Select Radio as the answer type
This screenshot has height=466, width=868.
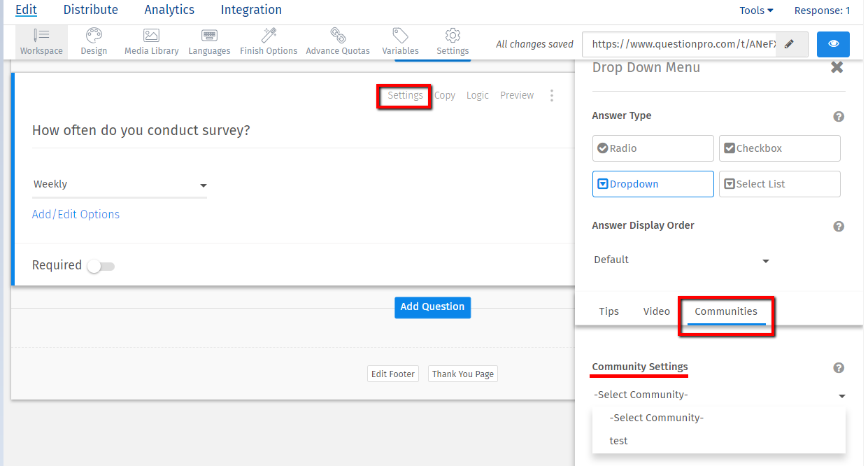tap(653, 148)
